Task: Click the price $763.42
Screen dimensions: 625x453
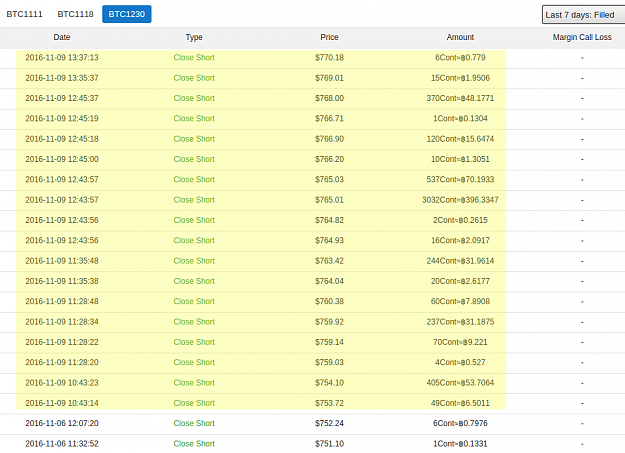Action: point(329,261)
